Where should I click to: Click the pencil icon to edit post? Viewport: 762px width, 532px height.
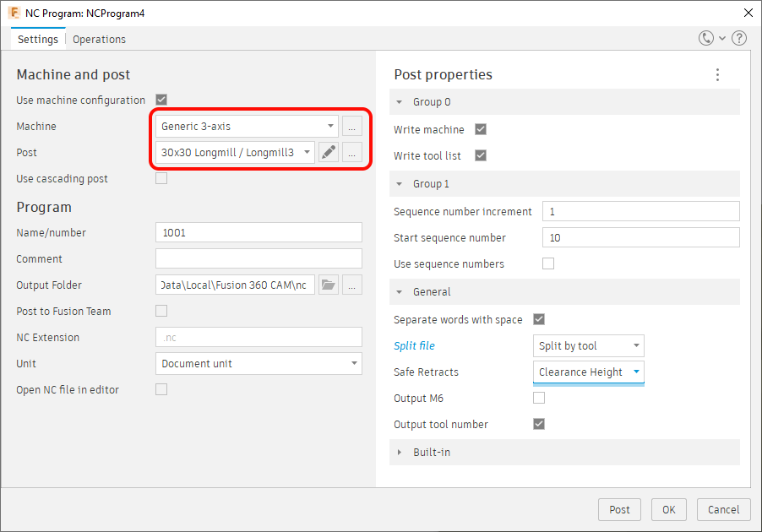(329, 153)
